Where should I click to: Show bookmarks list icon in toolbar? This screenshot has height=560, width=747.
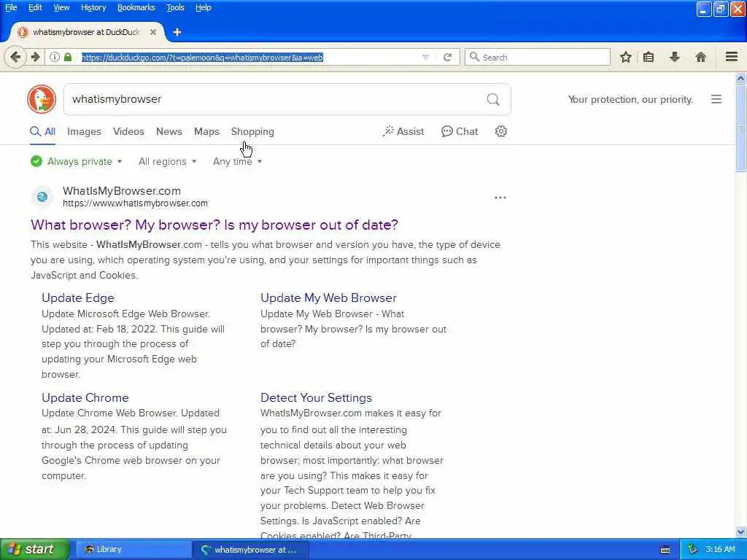click(x=649, y=57)
